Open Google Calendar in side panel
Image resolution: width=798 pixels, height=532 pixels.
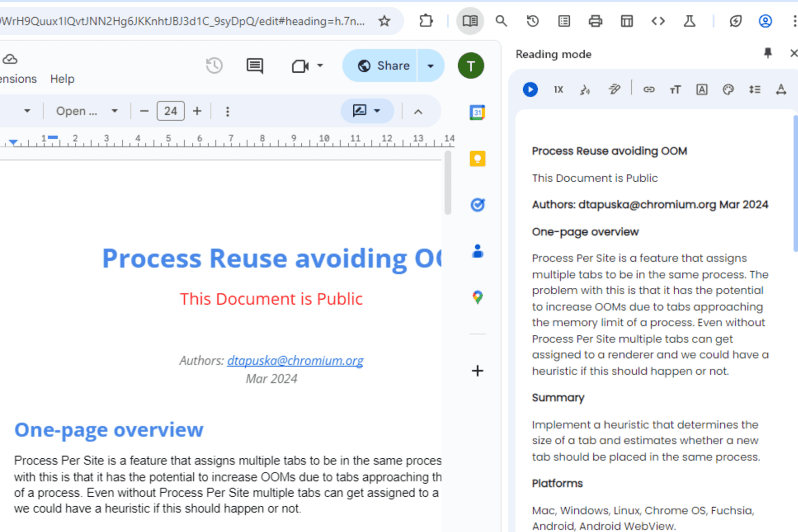click(x=477, y=112)
